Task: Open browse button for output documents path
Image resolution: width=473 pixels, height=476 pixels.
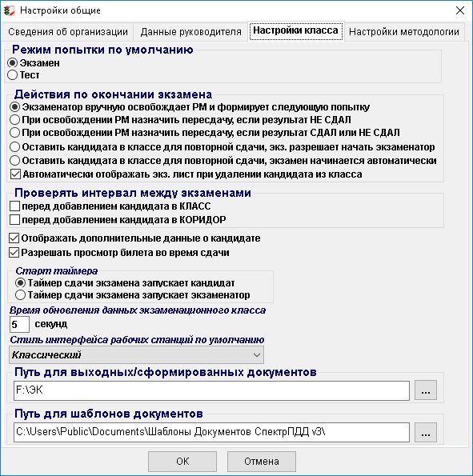Action: pyautogui.click(x=426, y=390)
